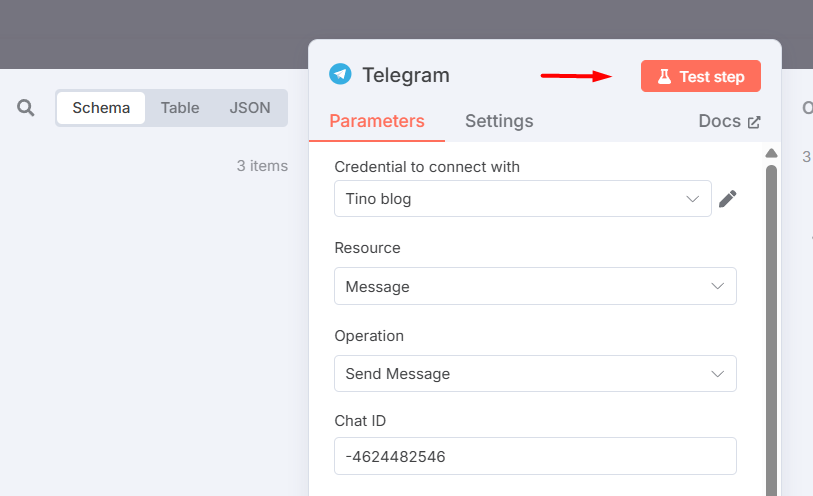Open the Docs link

(729, 121)
